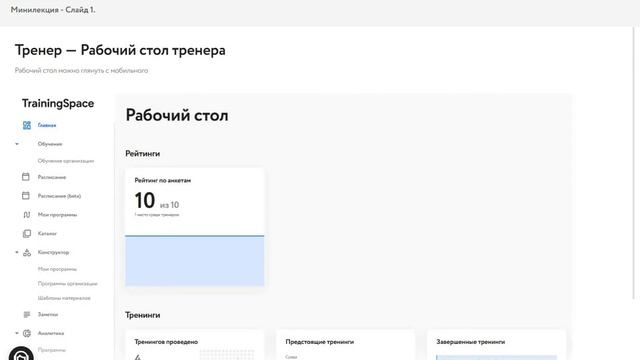Screen dimensions: 640x360
Task: Click the page's vertical scrollbar
Action: point(634,163)
